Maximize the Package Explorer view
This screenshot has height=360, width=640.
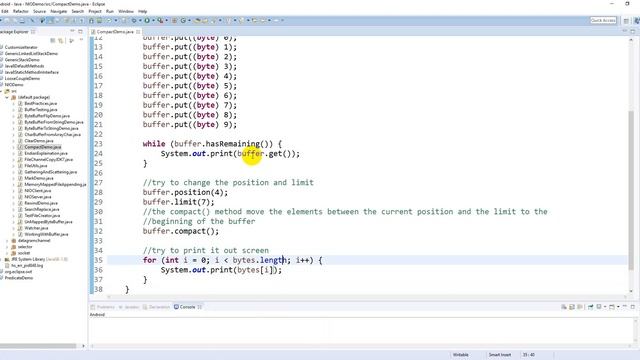pos(80,31)
